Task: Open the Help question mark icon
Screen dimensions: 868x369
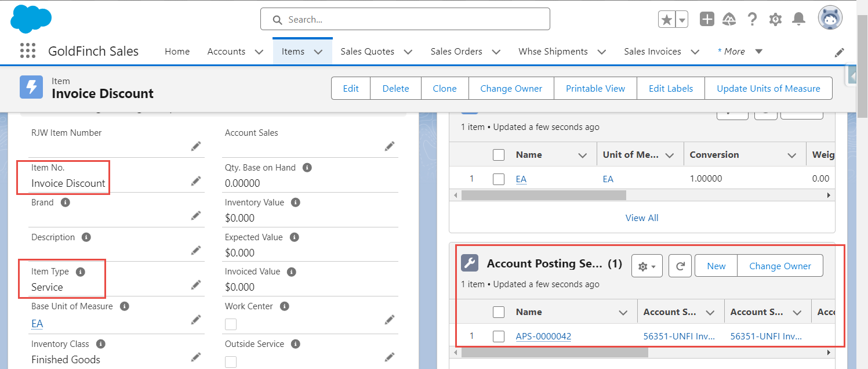Action: coord(753,19)
